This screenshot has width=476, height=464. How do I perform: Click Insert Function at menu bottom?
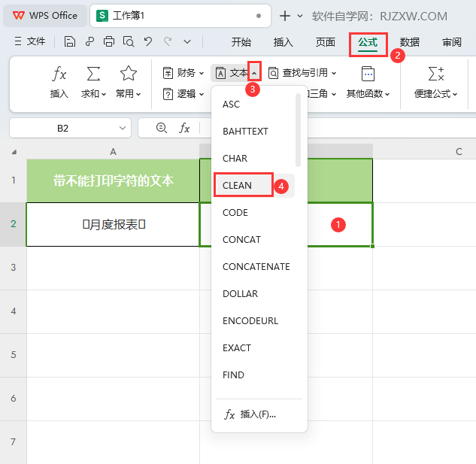[x=250, y=414]
